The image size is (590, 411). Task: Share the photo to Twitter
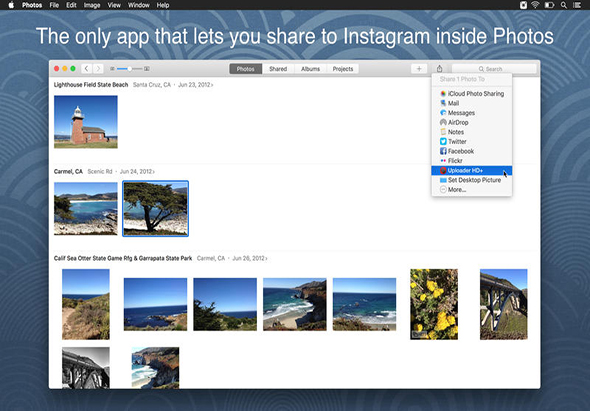point(471,142)
